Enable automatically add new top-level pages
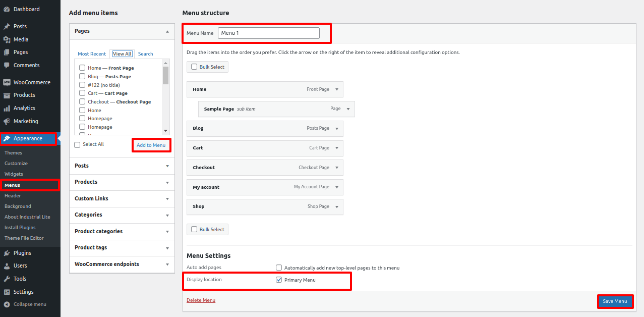Screen dimensions: 644x317 click(x=279, y=268)
